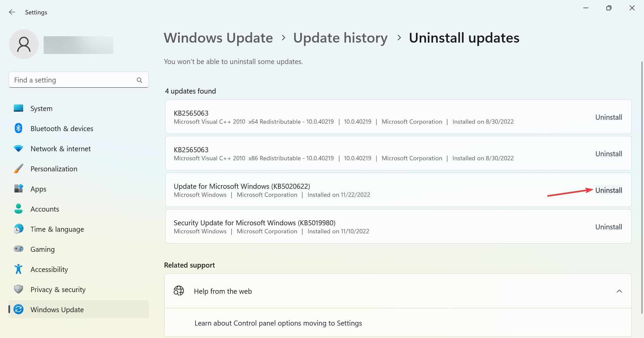Uninstall update KB5020622
The image size is (644, 338).
point(608,190)
